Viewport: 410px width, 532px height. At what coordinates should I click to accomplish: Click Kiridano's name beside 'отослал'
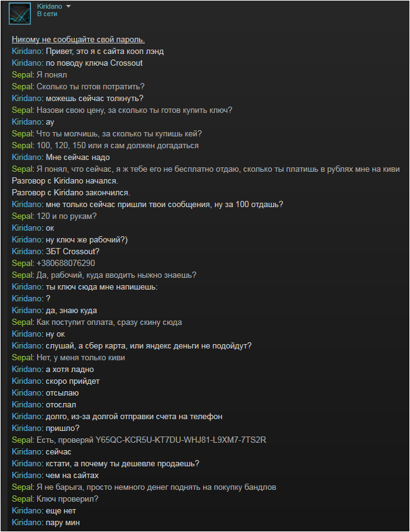[x=27, y=405]
